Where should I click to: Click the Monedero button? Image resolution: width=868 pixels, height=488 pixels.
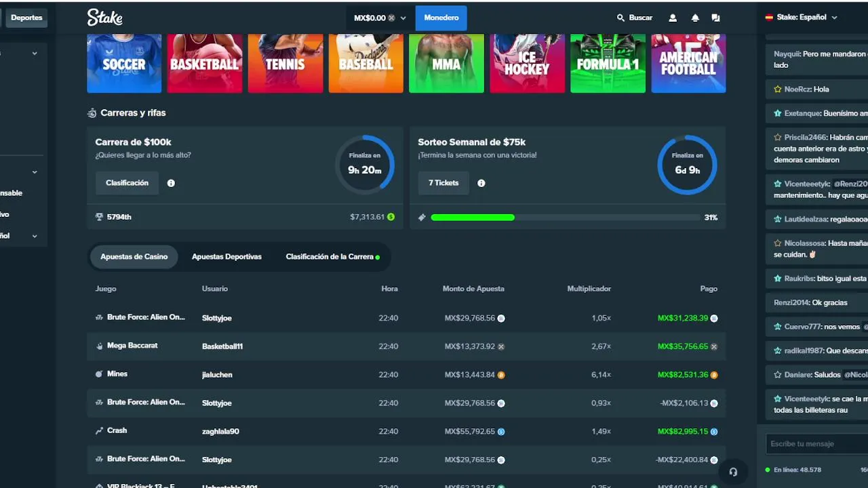[441, 18]
